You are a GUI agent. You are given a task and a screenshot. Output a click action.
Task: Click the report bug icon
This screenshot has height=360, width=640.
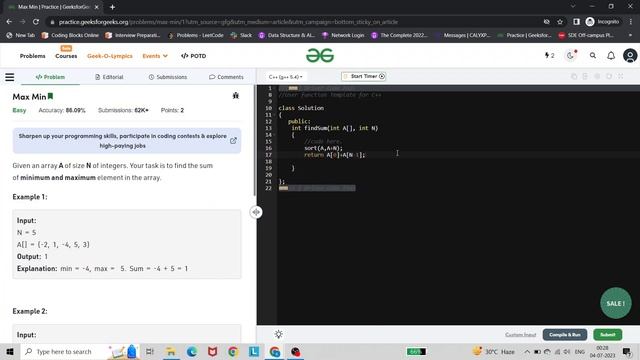click(236, 96)
